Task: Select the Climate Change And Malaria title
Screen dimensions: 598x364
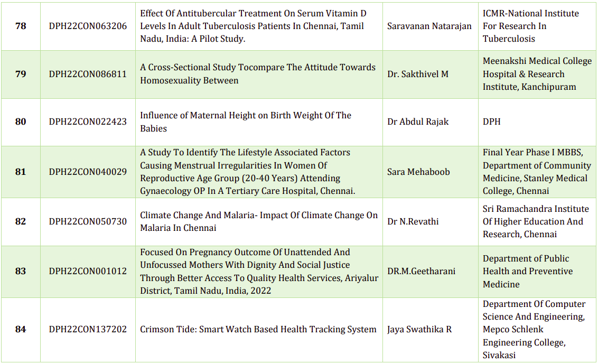Action: 258,221
